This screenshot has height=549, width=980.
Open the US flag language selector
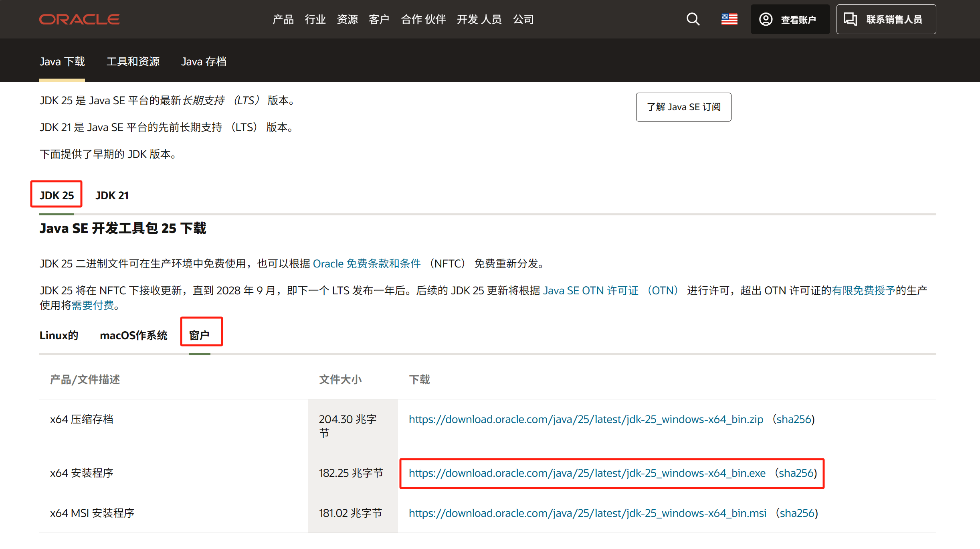729,19
